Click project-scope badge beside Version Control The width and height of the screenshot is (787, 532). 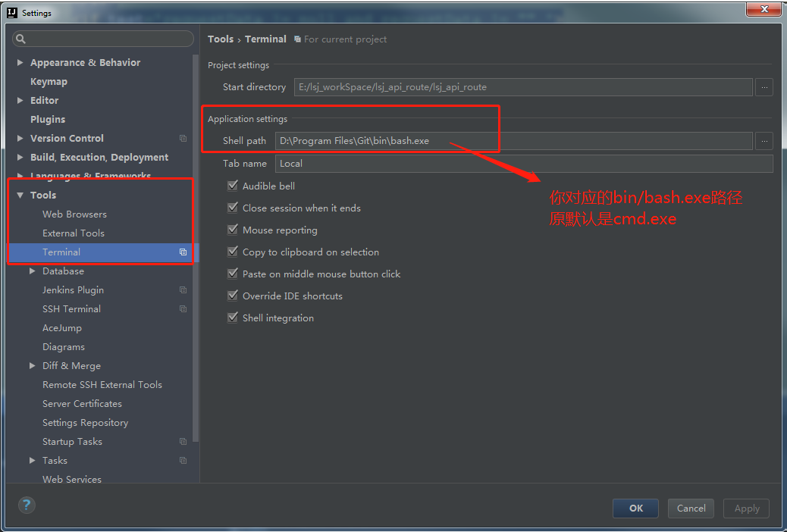[182, 138]
